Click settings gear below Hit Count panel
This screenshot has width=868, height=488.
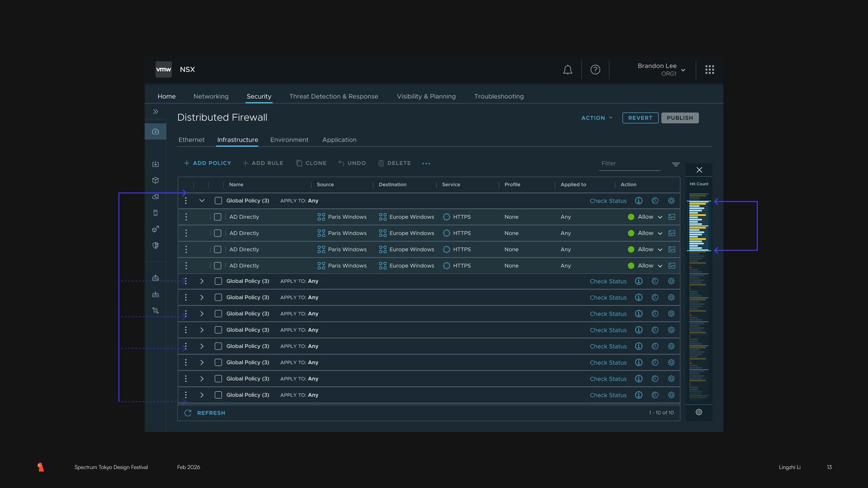pyautogui.click(x=698, y=412)
